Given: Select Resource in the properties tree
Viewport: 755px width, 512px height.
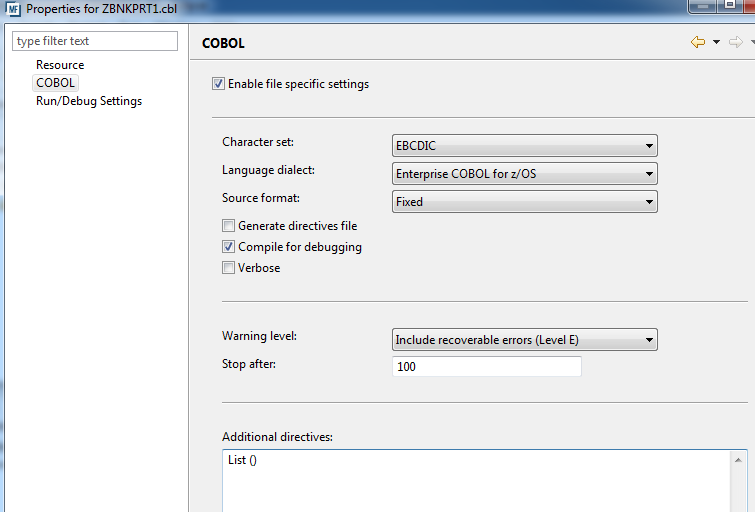Looking at the screenshot, I should (60, 65).
